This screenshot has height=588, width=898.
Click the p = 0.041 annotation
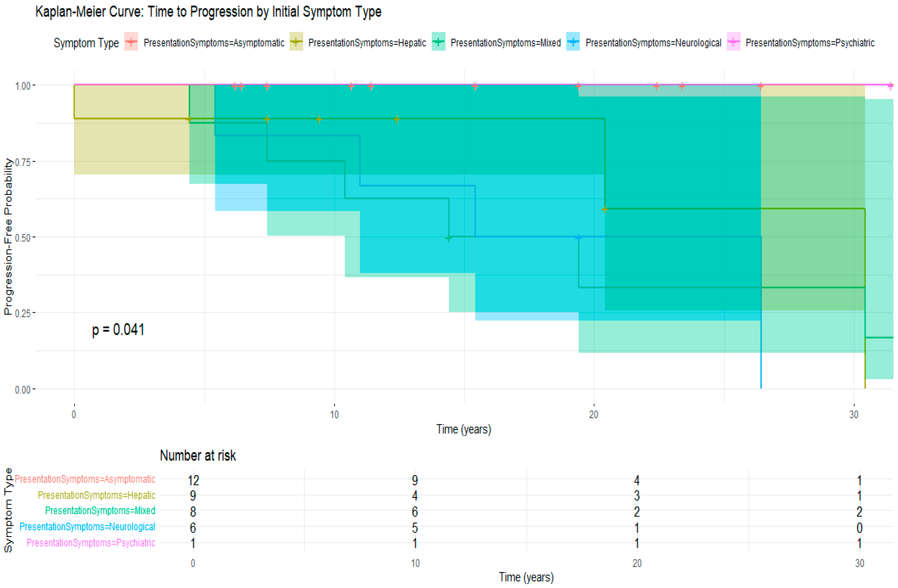click(118, 330)
